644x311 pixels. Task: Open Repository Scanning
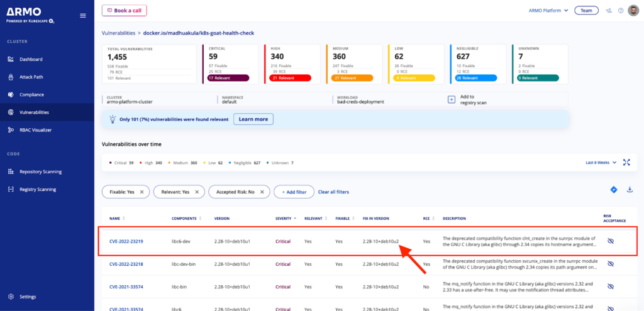(41, 172)
